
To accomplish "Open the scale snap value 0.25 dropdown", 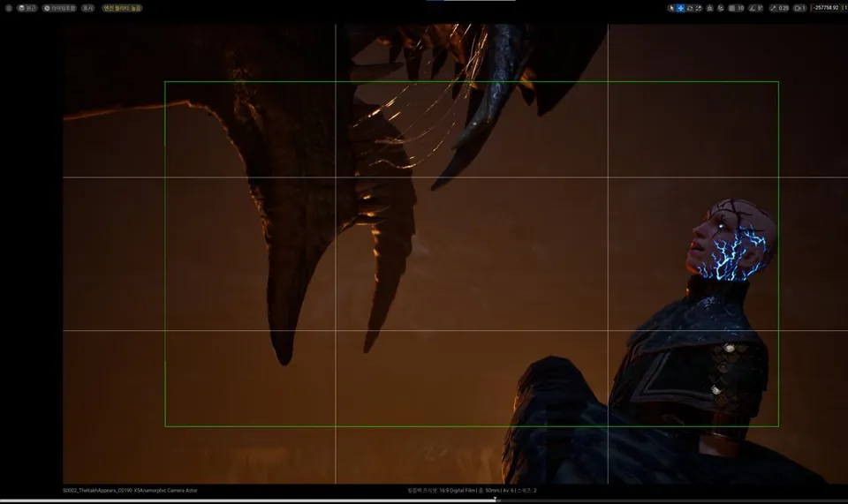I will pyautogui.click(x=784, y=8).
